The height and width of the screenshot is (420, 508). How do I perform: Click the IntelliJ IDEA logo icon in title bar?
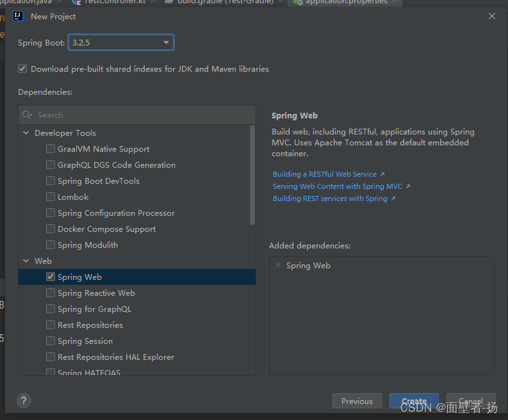coord(18,16)
